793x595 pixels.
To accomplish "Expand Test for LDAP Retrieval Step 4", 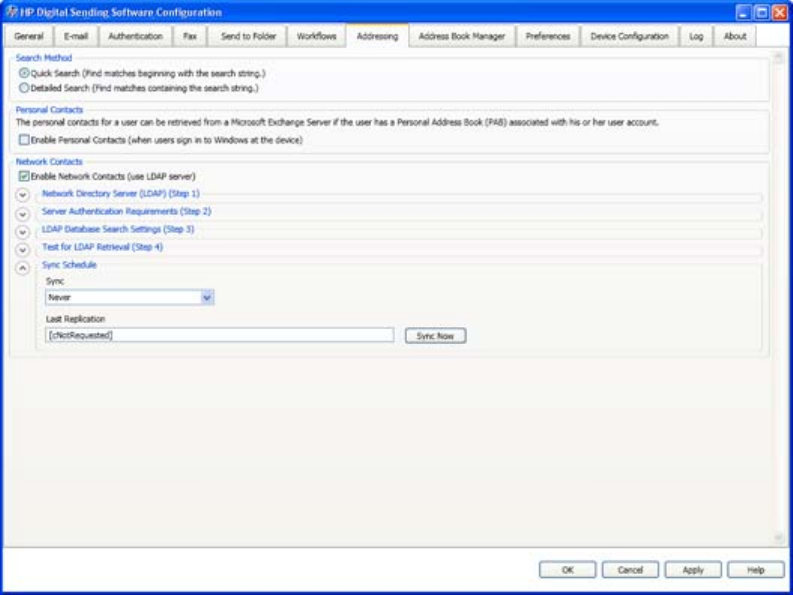I will coord(23,250).
